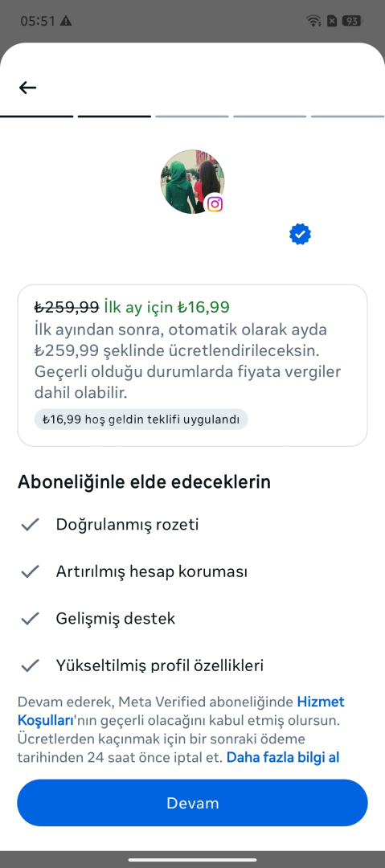This screenshot has height=868, width=385.
Task: Tap the Wi-Fi status icon
Action: pyautogui.click(x=313, y=21)
